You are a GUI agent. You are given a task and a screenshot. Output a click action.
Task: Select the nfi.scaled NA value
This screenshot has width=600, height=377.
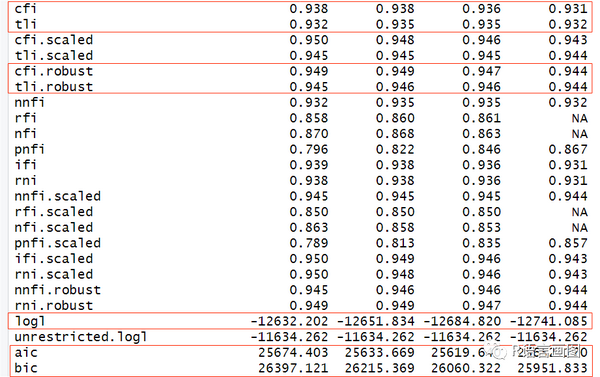580,227
